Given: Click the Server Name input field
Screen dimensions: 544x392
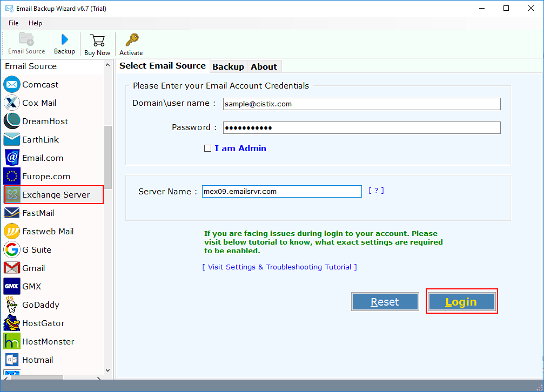Looking at the screenshot, I should [281, 192].
